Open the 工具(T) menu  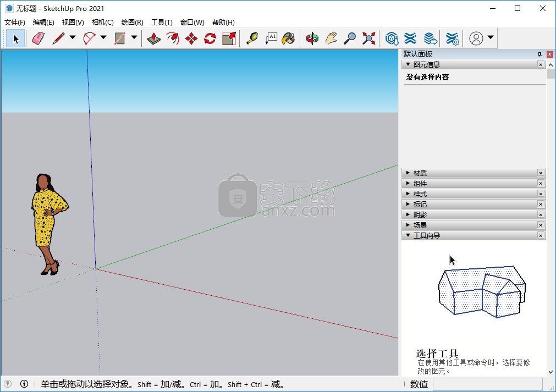[162, 23]
